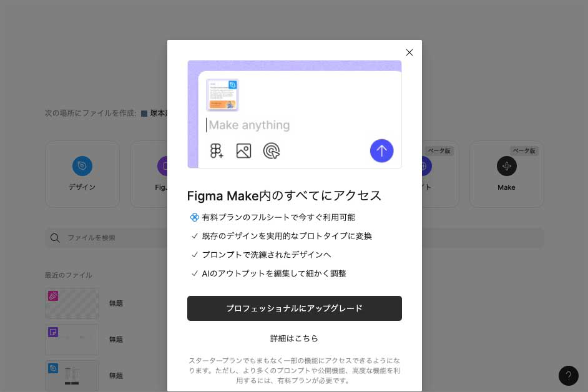Viewport: 588px width, 392px height.
Task: Open the FigJam recent file thumbnail
Action: coord(72,340)
